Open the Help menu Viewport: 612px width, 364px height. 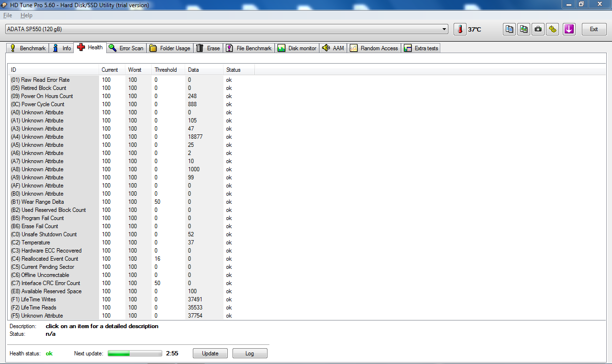coord(26,15)
